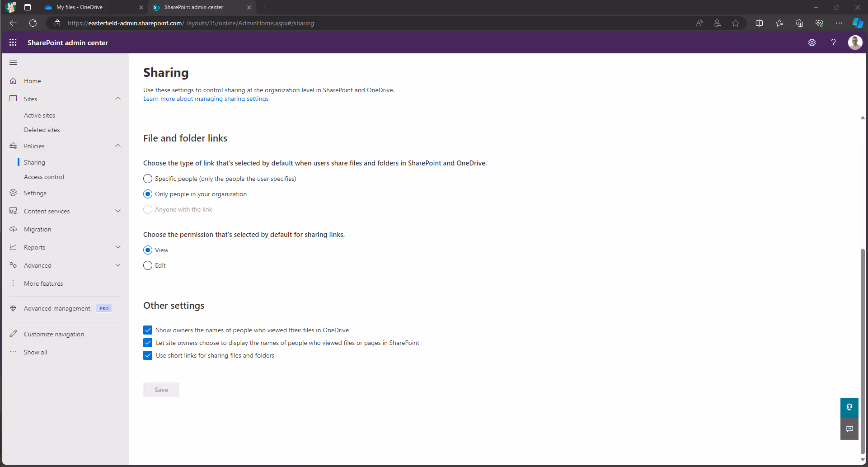Open Learn more about managing sharing settings
The image size is (868, 467).
pyautogui.click(x=206, y=99)
